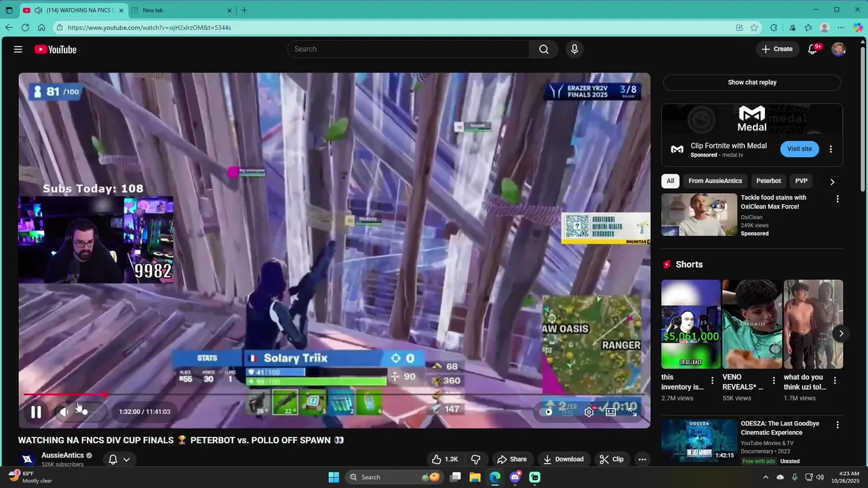Add this page to favorites star
The height and width of the screenshot is (488, 868).
(x=754, y=28)
